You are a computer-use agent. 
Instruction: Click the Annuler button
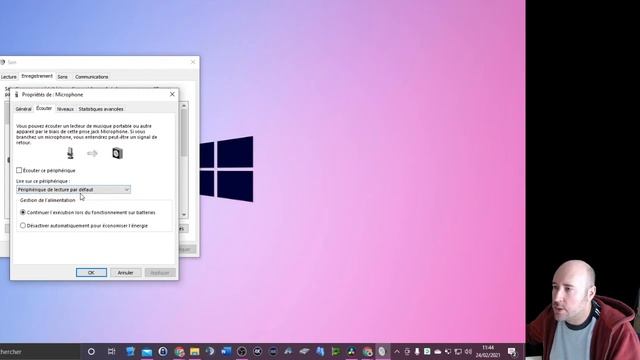[125, 272]
